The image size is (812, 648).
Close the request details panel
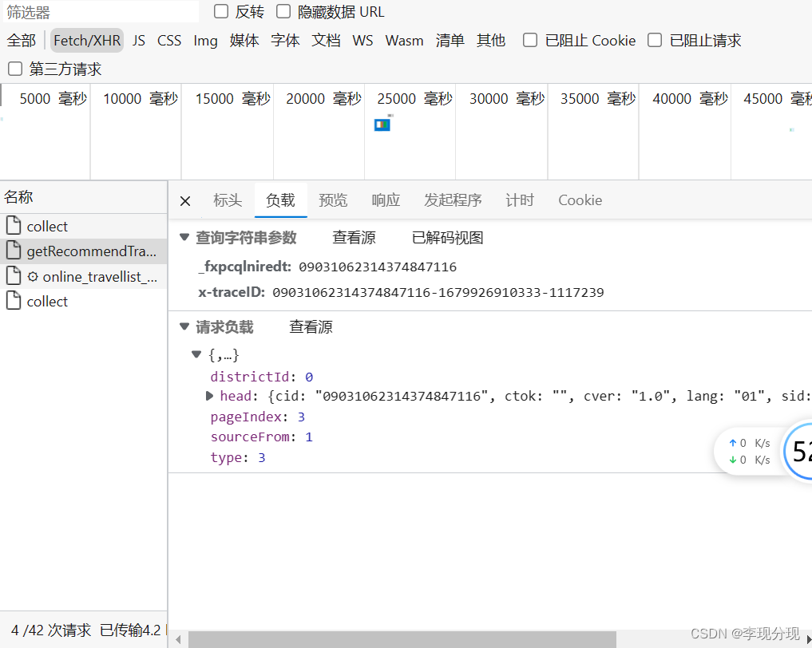pos(185,201)
